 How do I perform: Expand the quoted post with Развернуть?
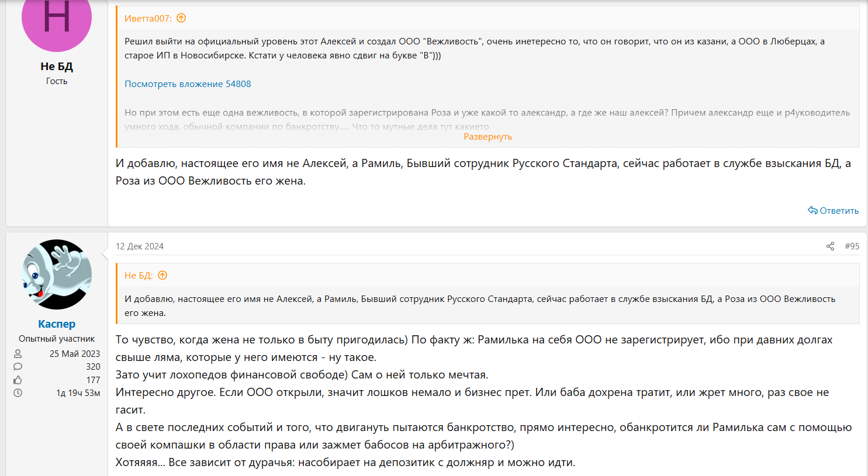pyautogui.click(x=487, y=137)
